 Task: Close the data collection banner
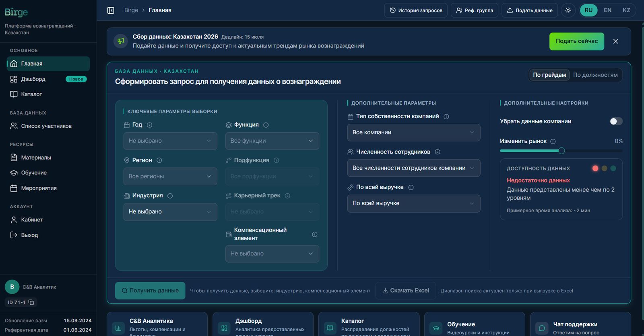[x=615, y=41]
